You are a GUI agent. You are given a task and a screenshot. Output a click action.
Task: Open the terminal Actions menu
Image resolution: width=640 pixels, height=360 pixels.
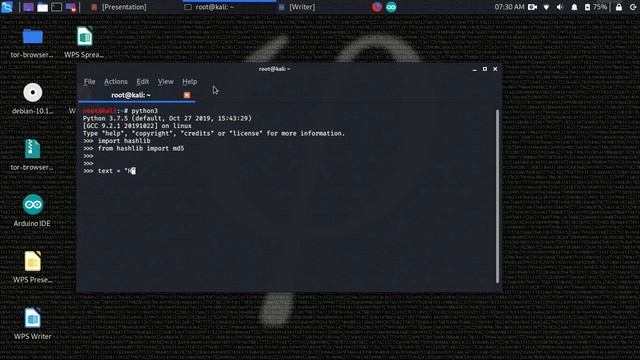point(116,82)
